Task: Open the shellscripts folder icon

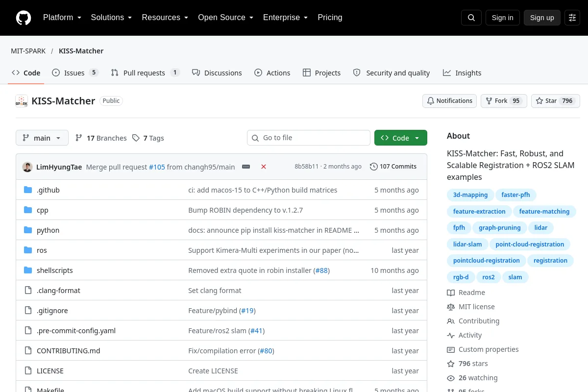Action: [x=28, y=270]
